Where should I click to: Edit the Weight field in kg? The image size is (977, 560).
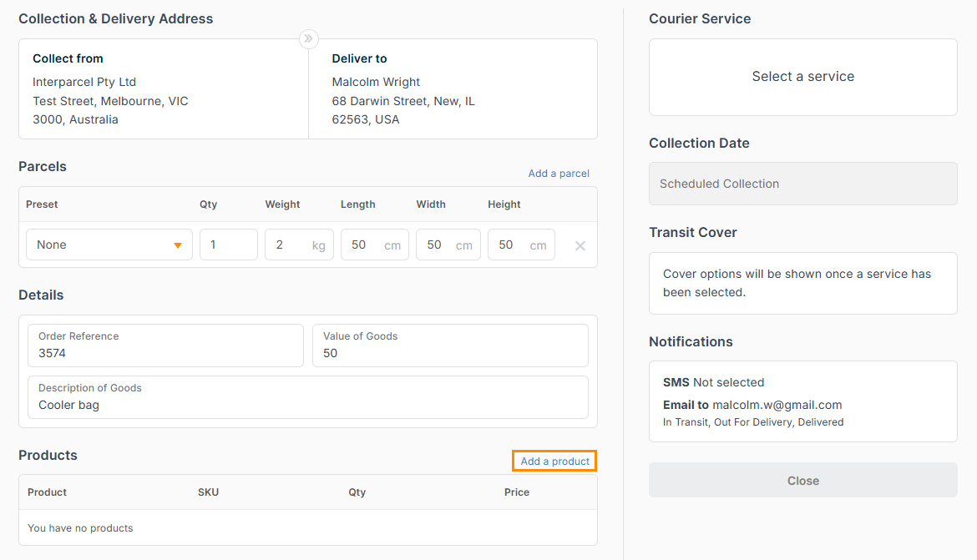click(x=288, y=245)
